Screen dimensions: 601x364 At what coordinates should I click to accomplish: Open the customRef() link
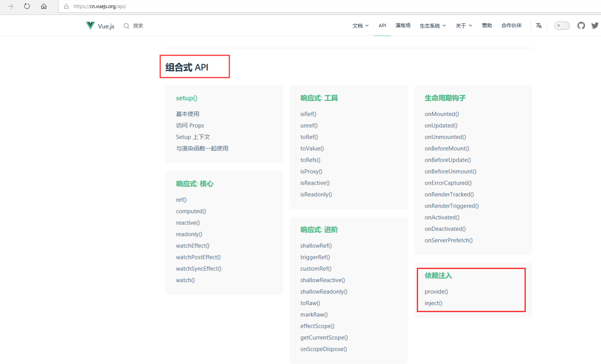click(x=316, y=268)
